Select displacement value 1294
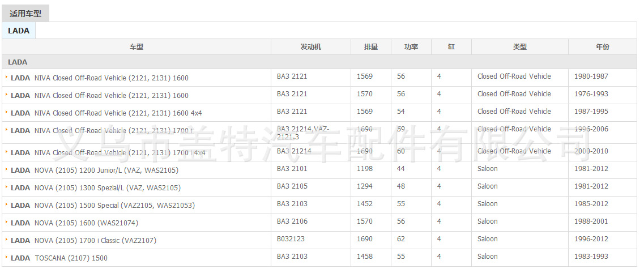Viewport: 644px width, 273px height. point(365,186)
